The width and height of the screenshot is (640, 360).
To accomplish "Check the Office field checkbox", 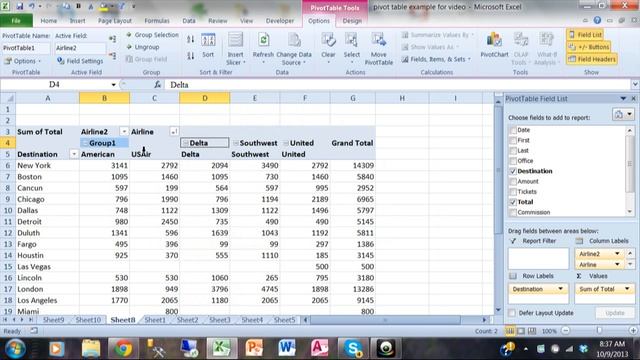I will (513, 161).
